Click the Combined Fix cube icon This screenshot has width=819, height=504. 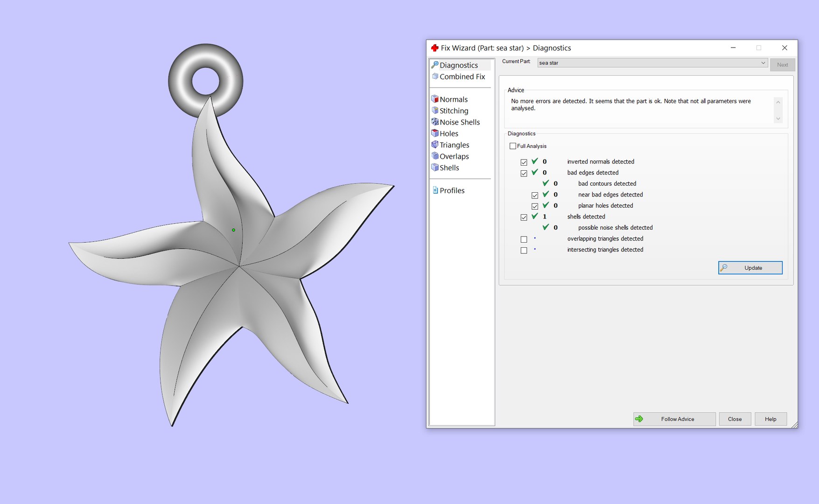click(x=435, y=76)
